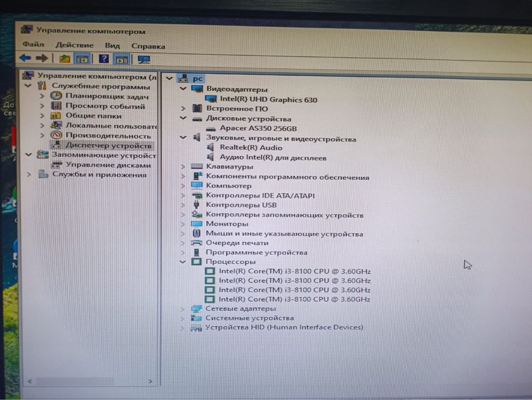Click the Клавиатуры keyboard icon
The height and width of the screenshot is (400, 532).
[197, 166]
